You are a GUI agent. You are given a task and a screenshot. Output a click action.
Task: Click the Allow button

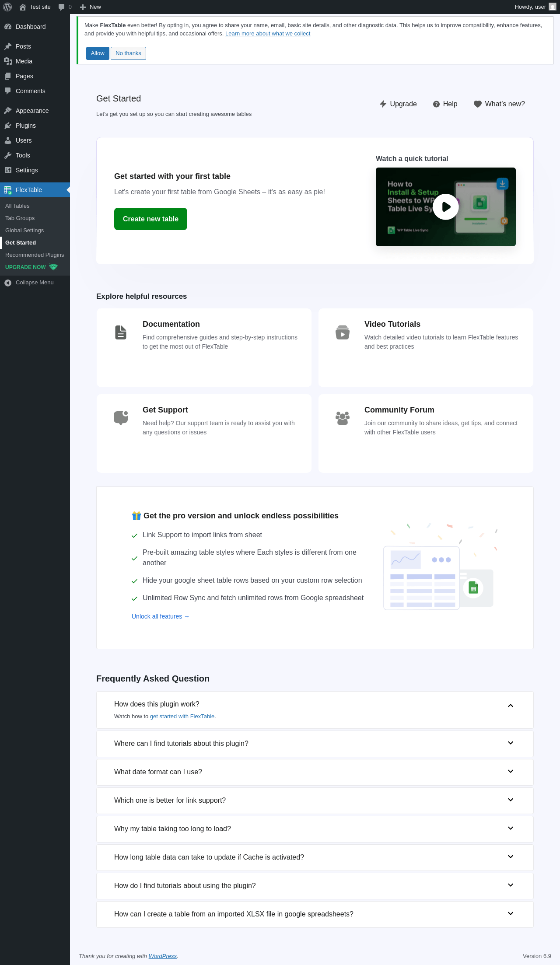98,53
